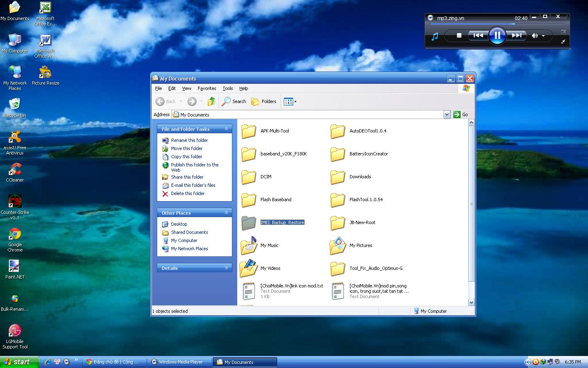Open the Favorites menu
Viewport: 588px width, 368px height.
point(207,88)
